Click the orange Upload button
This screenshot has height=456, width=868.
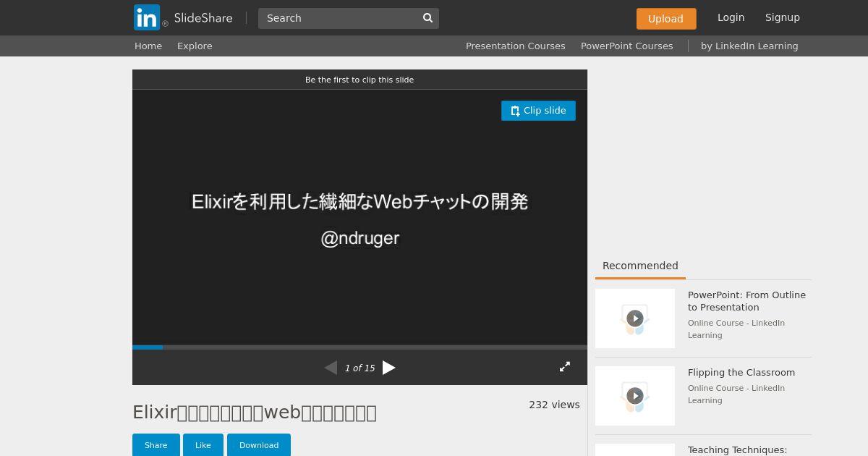click(666, 19)
